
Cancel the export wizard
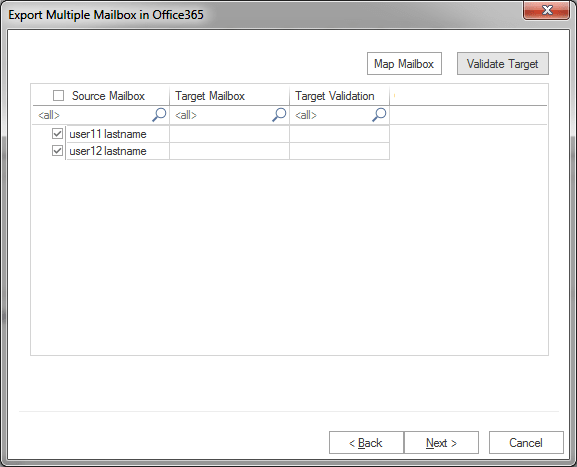coord(526,443)
